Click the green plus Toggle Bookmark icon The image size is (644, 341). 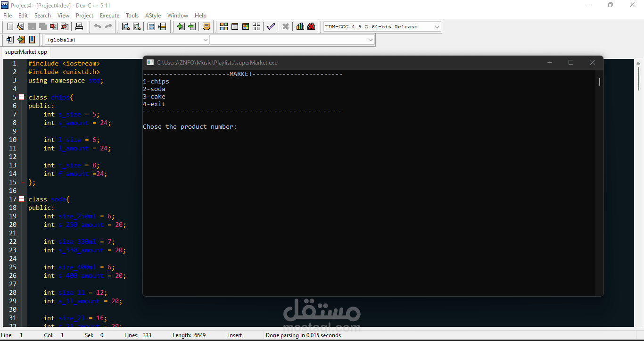[x=21, y=40]
